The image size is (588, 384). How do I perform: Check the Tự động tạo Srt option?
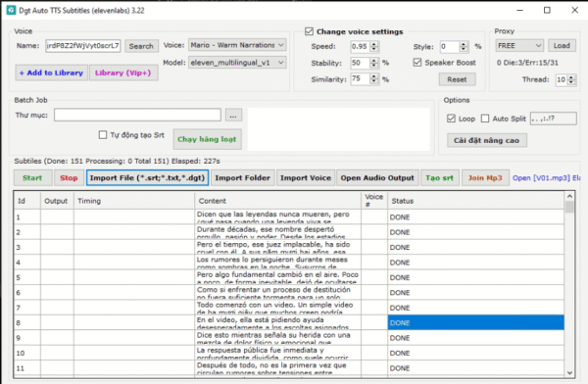click(x=103, y=134)
